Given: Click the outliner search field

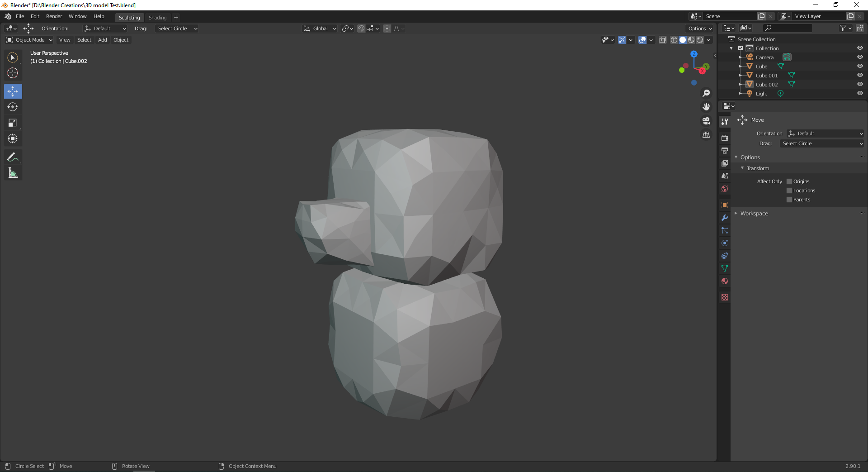Looking at the screenshot, I should [789, 28].
